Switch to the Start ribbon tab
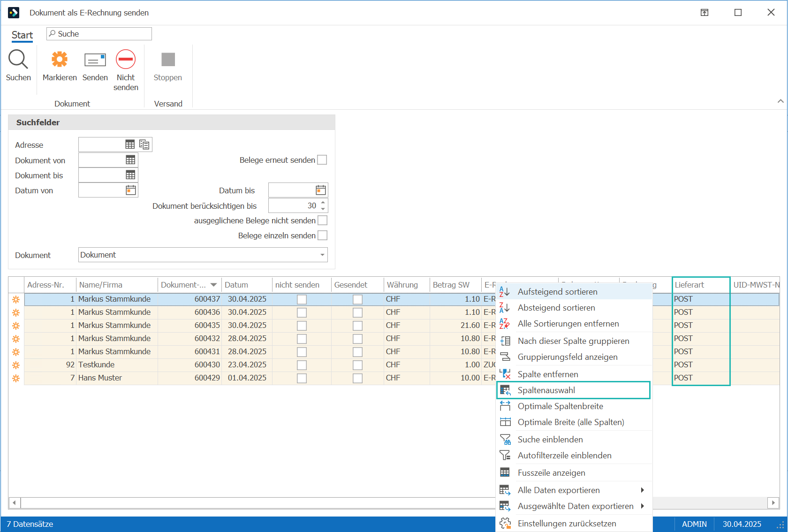This screenshot has height=532, width=788. pos(22,35)
